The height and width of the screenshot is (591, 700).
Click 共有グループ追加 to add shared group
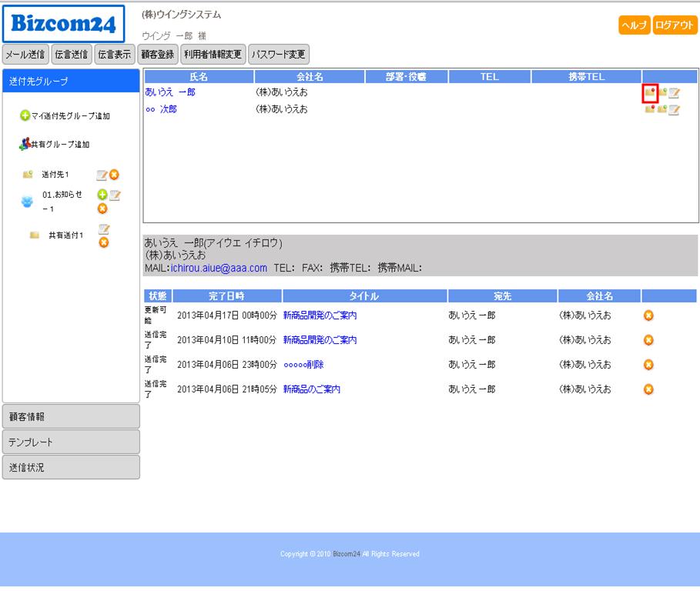55,144
